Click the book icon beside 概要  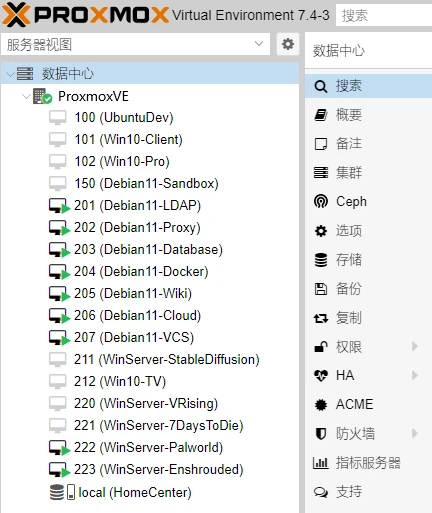tap(321, 115)
